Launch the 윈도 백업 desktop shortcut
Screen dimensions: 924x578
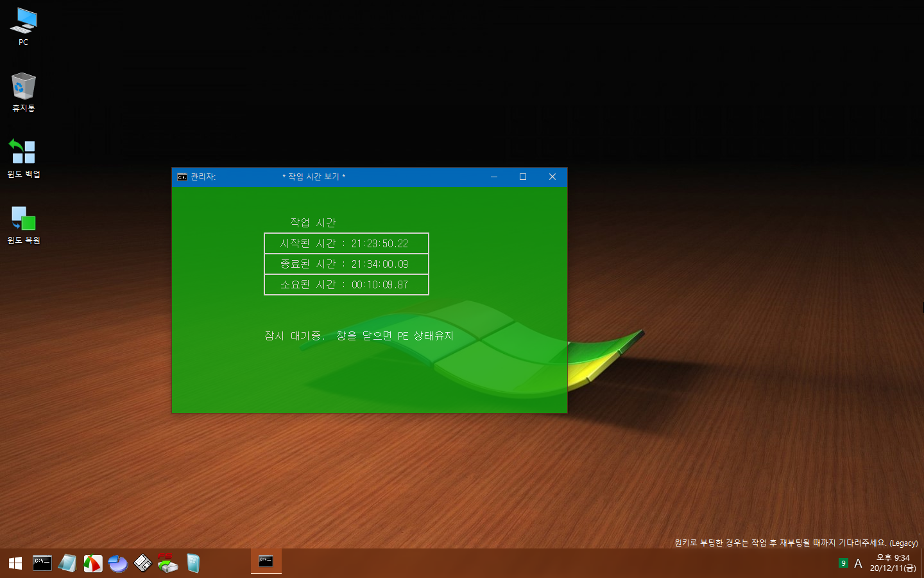point(24,159)
